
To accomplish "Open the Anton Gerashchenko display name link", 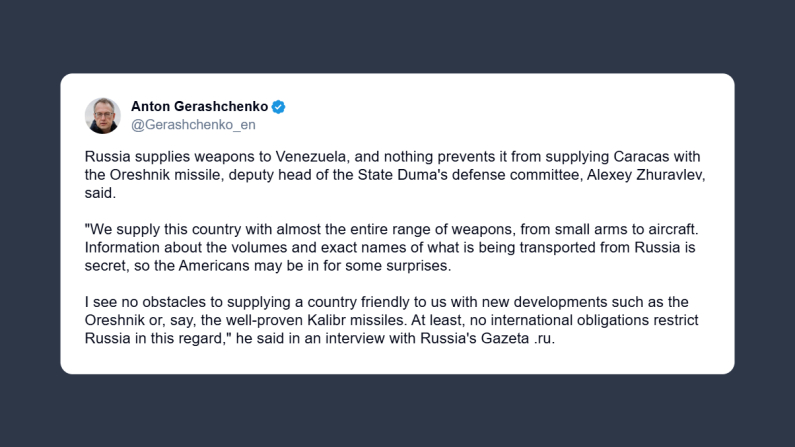I will (x=201, y=107).
